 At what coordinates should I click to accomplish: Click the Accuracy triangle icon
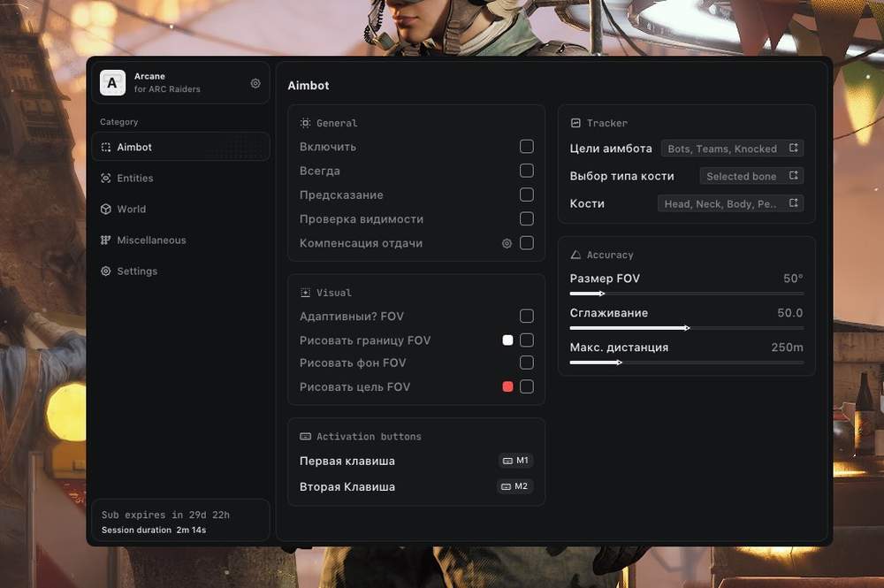pos(575,255)
